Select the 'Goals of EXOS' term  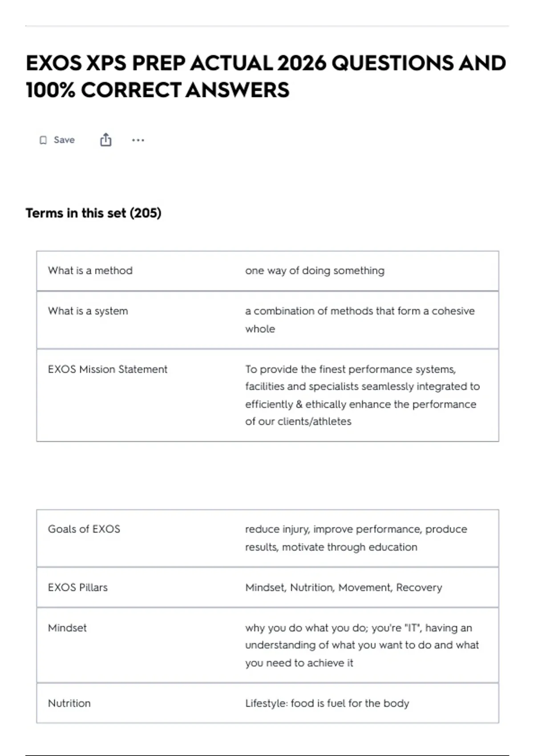point(84,529)
